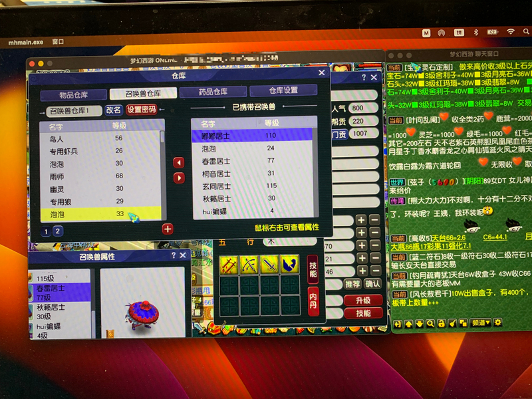This screenshot has width=532, height=399.
Task: Select the blue flexed arm skill icon
Action: [x=289, y=264]
